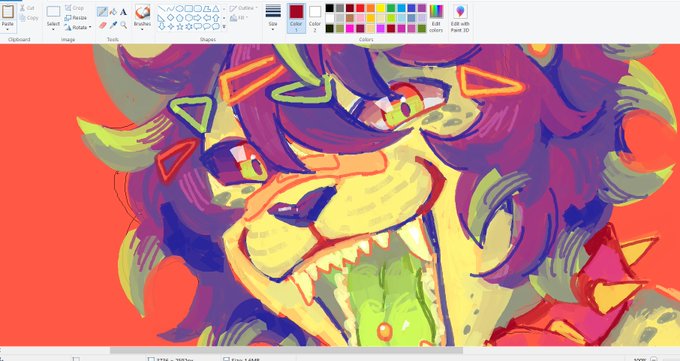680x361 pixels.
Task: Select the Magnifier tool
Action: coord(124,25)
